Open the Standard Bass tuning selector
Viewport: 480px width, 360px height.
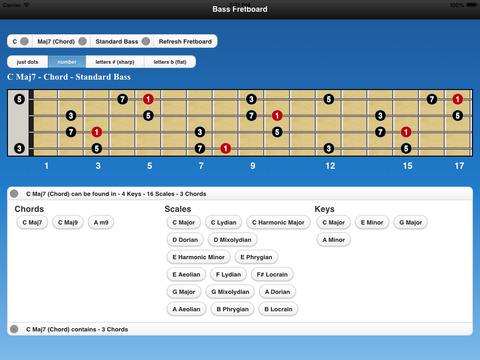tap(122, 41)
